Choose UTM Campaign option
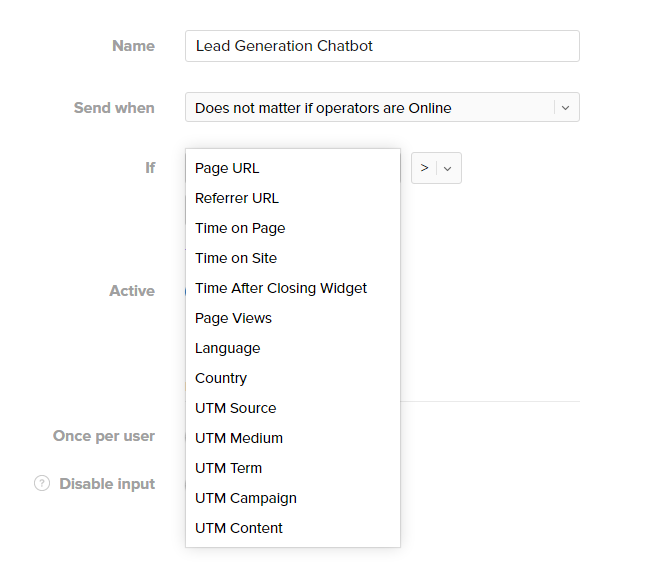The width and height of the screenshot is (654, 581). click(246, 498)
